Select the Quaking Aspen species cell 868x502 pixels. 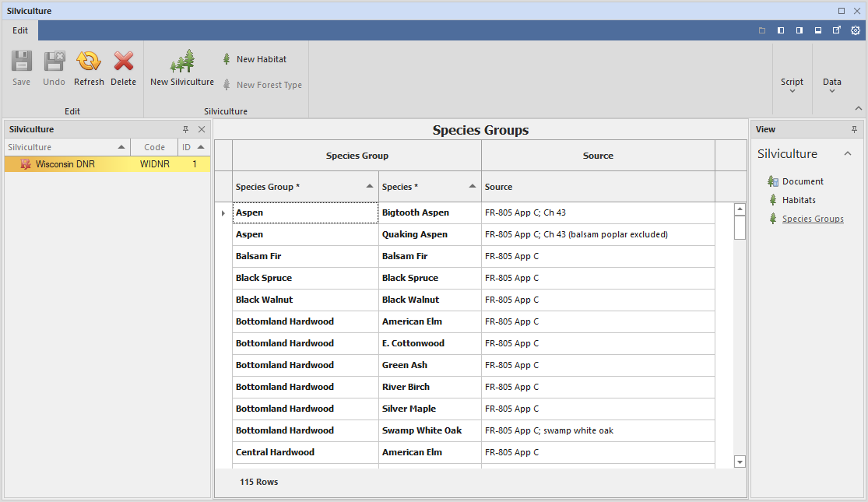[x=430, y=235]
